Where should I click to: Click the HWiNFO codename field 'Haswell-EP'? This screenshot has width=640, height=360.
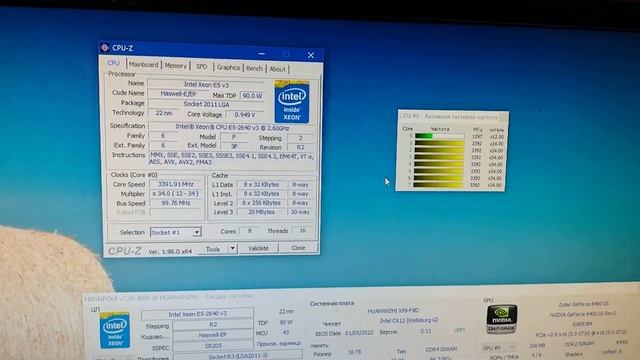(x=213, y=335)
